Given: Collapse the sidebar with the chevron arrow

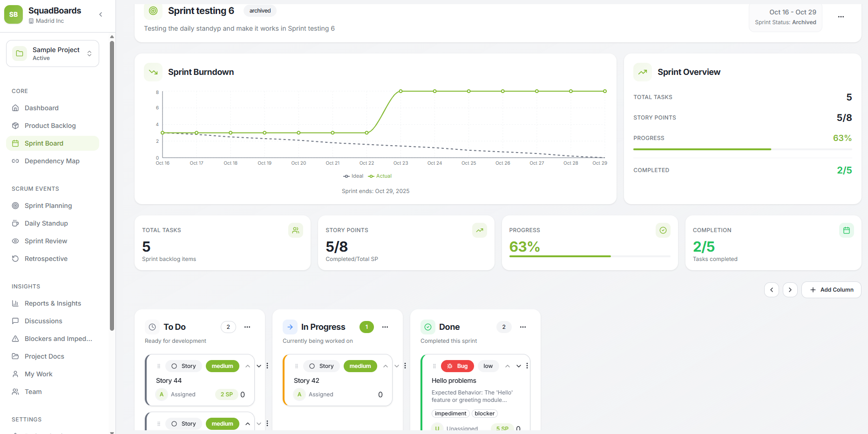Looking at the screenshot, I should 101,14.
